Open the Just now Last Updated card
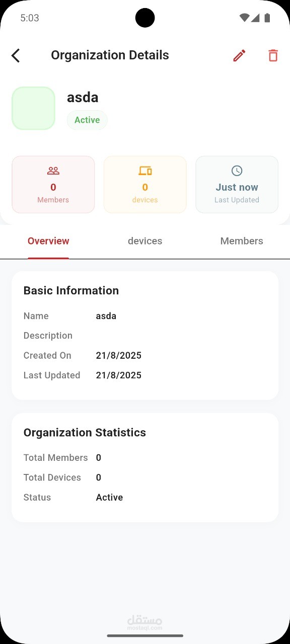Image resolution: width=290 pixels, height=644 pixels. tap(237, 185)
